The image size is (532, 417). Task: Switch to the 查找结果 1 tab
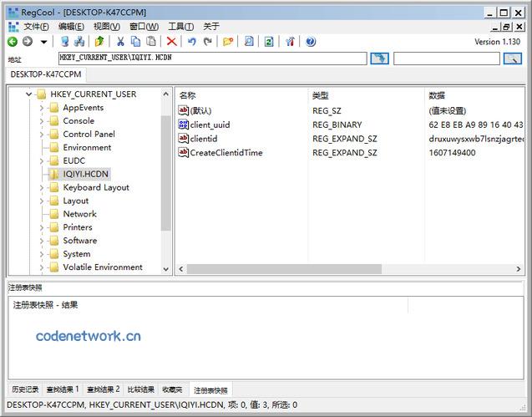(x=63, y=389)
